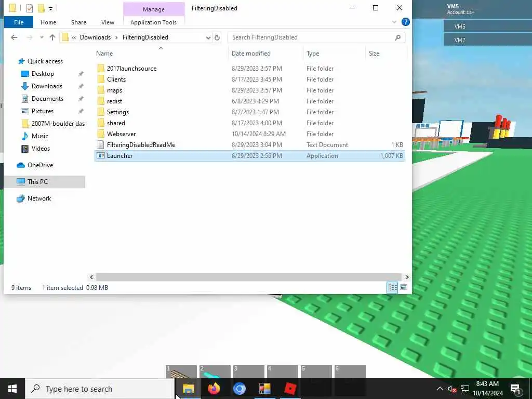Select hotbar slot 1 in Roblox game

coord(181,372)
